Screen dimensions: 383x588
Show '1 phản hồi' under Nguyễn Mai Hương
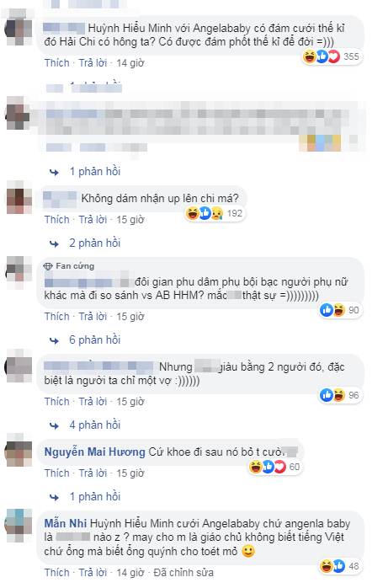click(x=95, y=496)
